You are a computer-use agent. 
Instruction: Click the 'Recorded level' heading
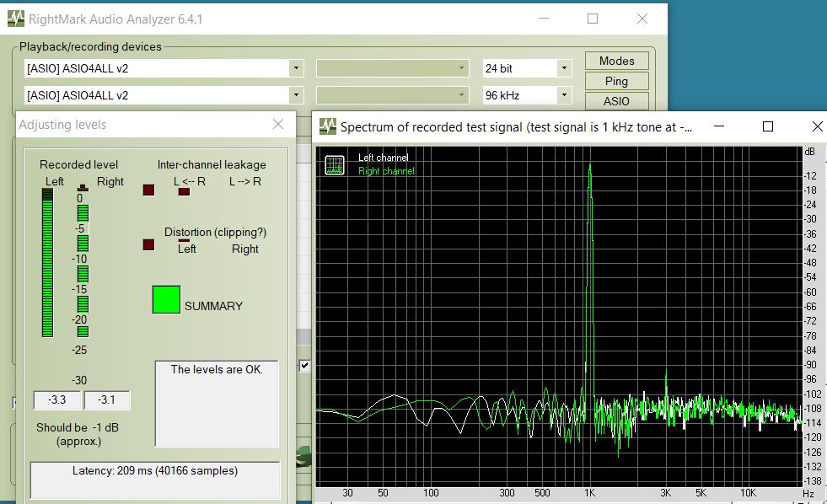(78, 164)
